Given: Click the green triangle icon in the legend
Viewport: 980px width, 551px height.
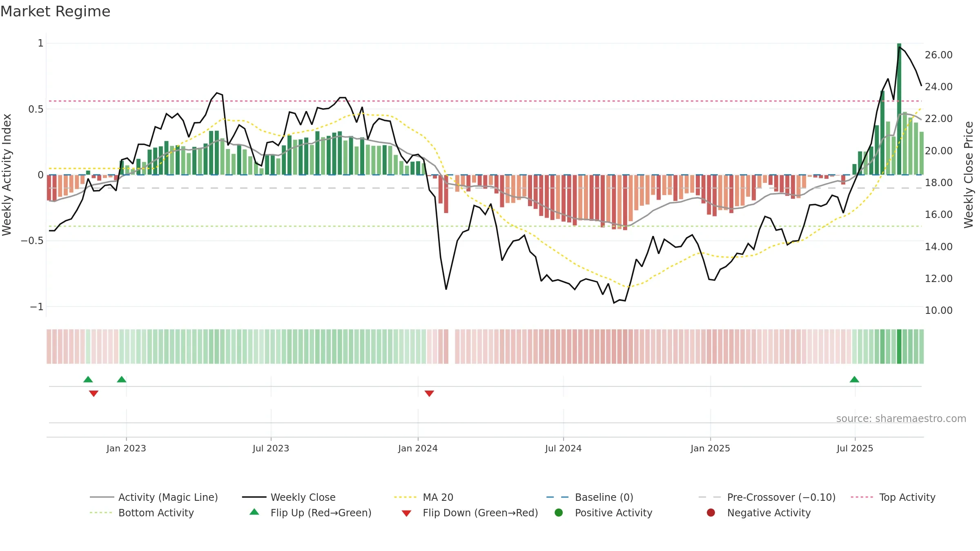Looking at the screenshot, I should click(254, 512).
